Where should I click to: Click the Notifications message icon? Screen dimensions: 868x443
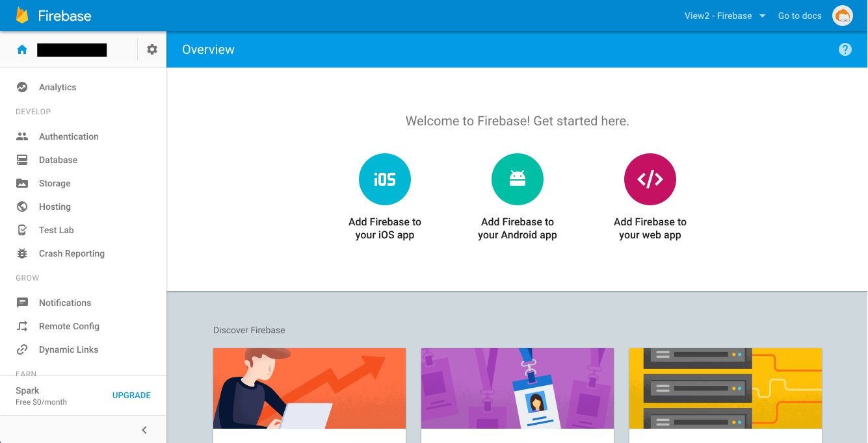[x=22, y=303]
